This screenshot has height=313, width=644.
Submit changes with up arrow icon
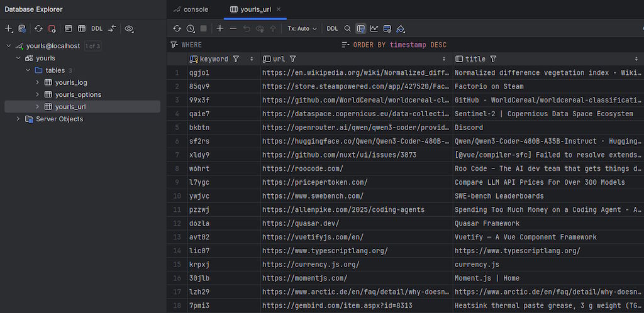coord(273,29)
